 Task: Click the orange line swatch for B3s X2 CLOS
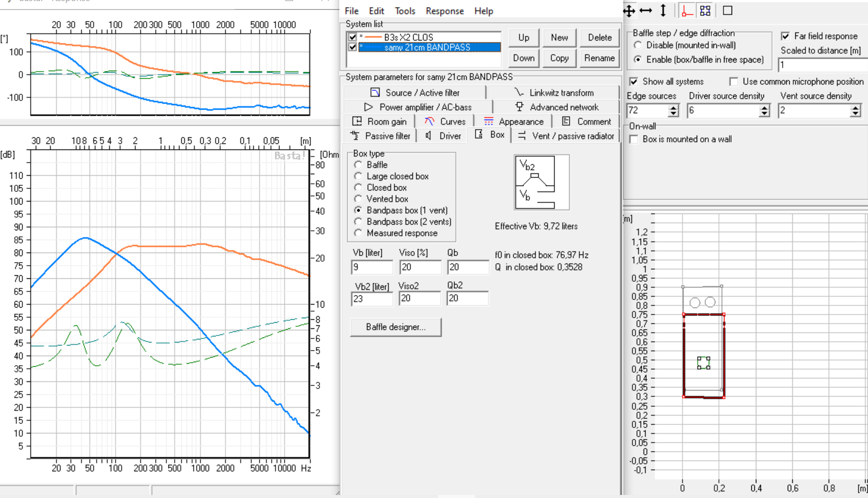coord(373,37)
